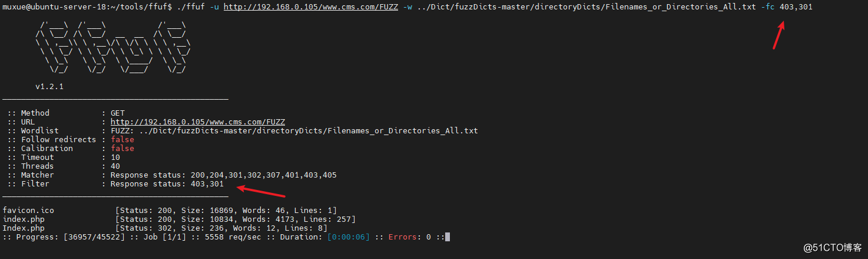Click the Method GET value

118,113
